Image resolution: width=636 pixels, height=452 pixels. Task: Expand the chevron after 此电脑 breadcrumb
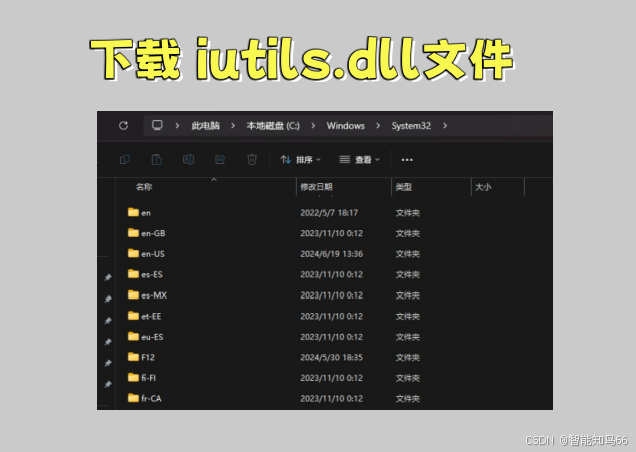pyautogui.click(x=233, y=126)
